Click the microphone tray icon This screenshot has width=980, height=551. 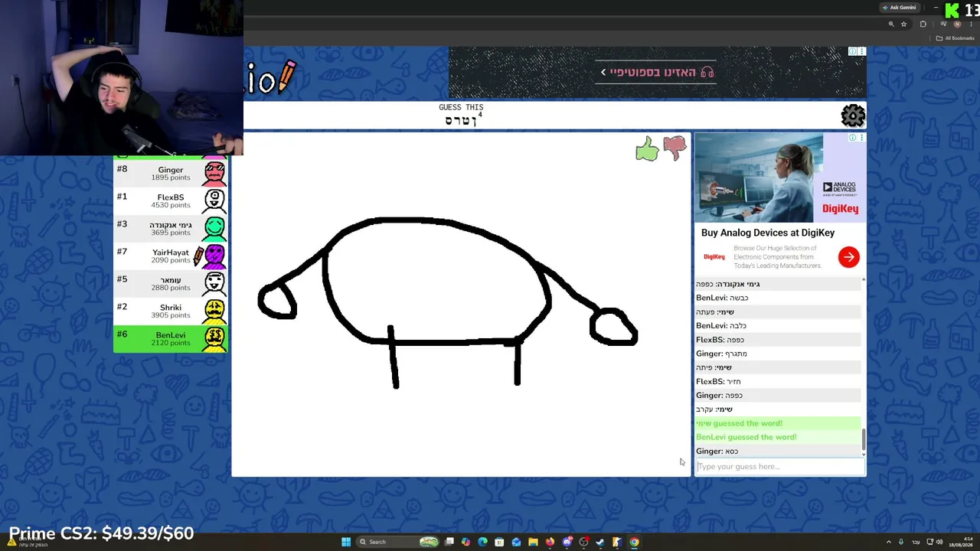point(901,542)
